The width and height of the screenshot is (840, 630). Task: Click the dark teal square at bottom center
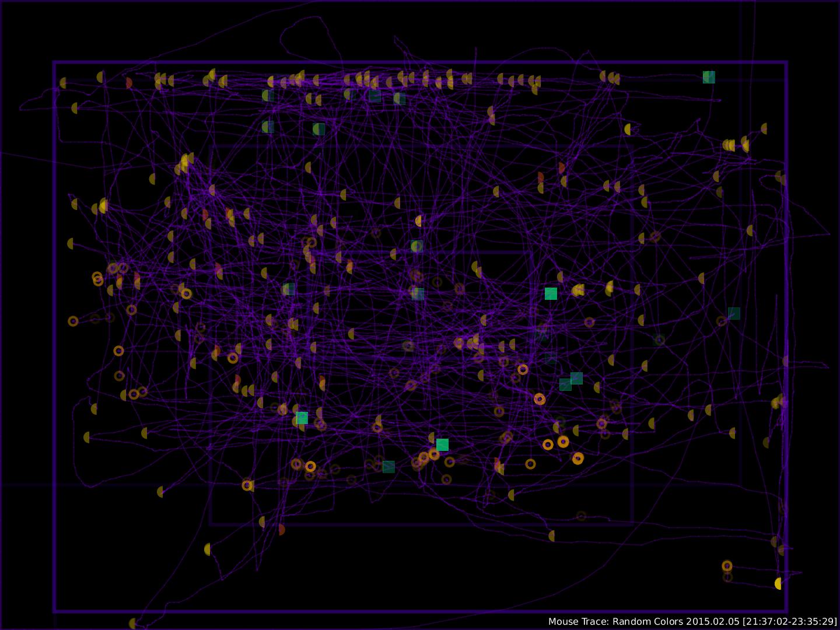coord(388,467)
